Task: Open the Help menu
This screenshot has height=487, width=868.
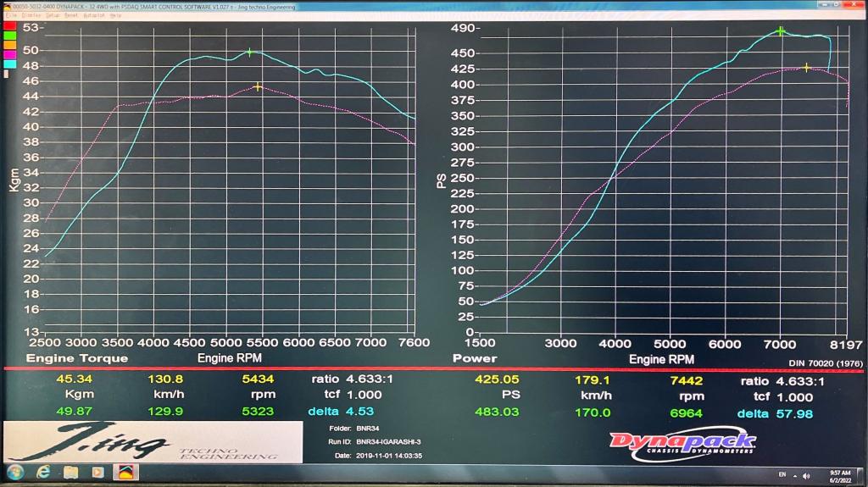Action: pos(115,15)
